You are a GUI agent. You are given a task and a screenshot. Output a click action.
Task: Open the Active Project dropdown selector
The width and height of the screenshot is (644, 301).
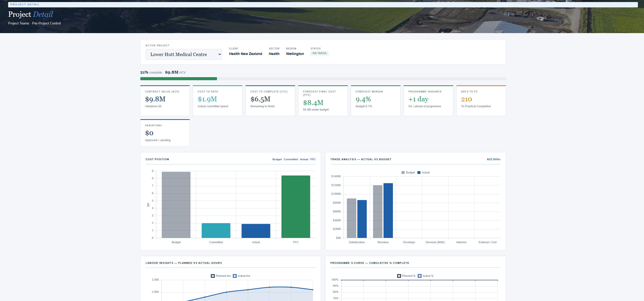pos(184,54)
